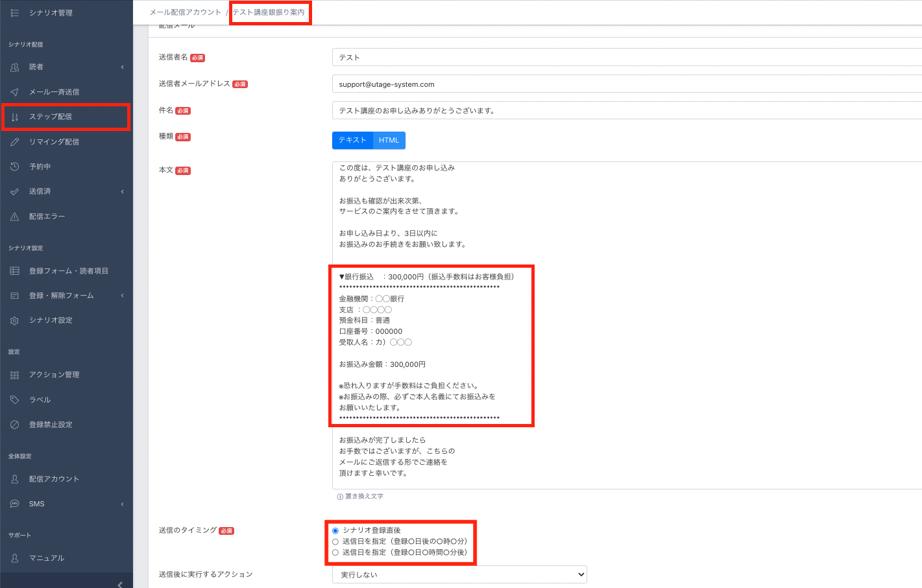Expand the SMS sidebar submenu arrow

click(x=122, y=504)
